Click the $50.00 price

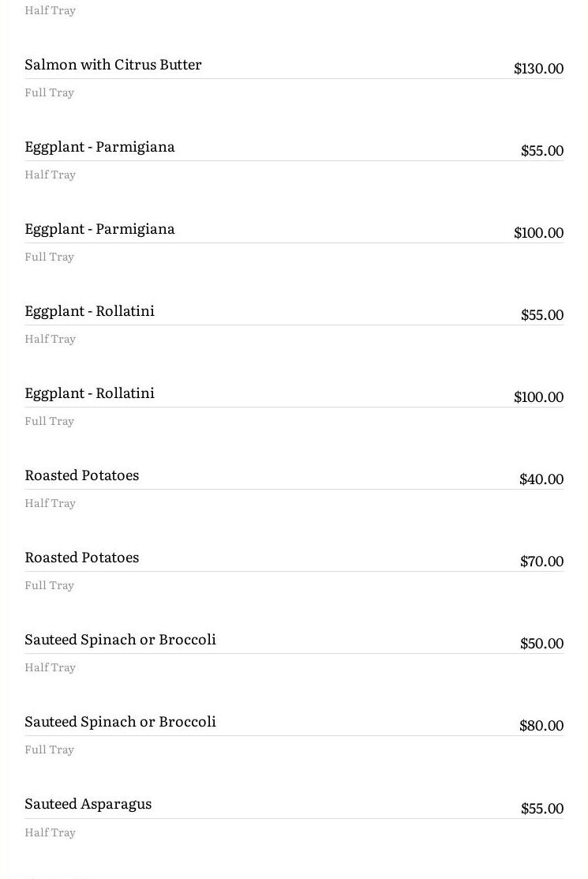pyautogui.click(x=541, y=644)
